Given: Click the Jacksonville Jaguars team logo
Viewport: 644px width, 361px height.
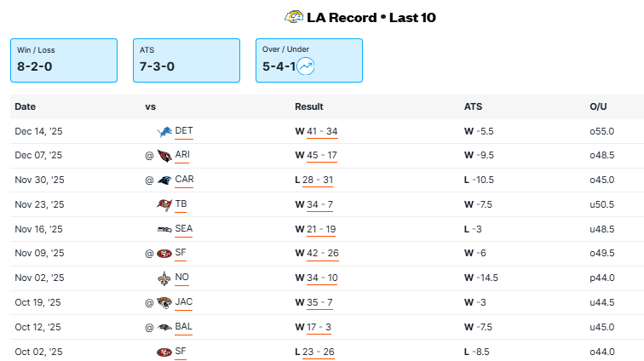Looking at the screenshot, I should click(164, 302).
